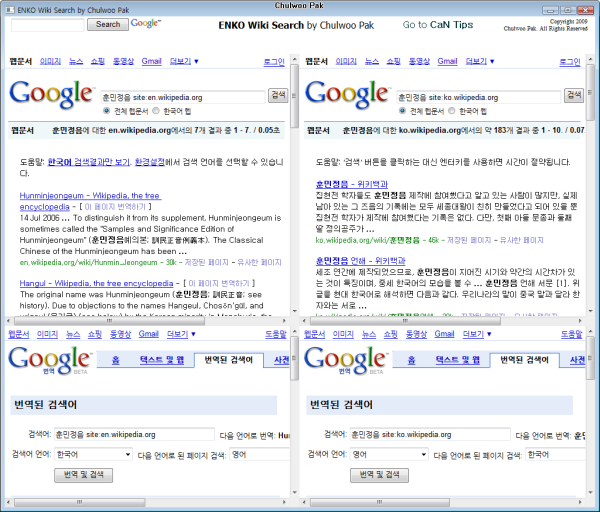Screen dimensions: 600x512
Task: Open the 홈 tab in bottom-left translate pane
Action: point(116,360)
